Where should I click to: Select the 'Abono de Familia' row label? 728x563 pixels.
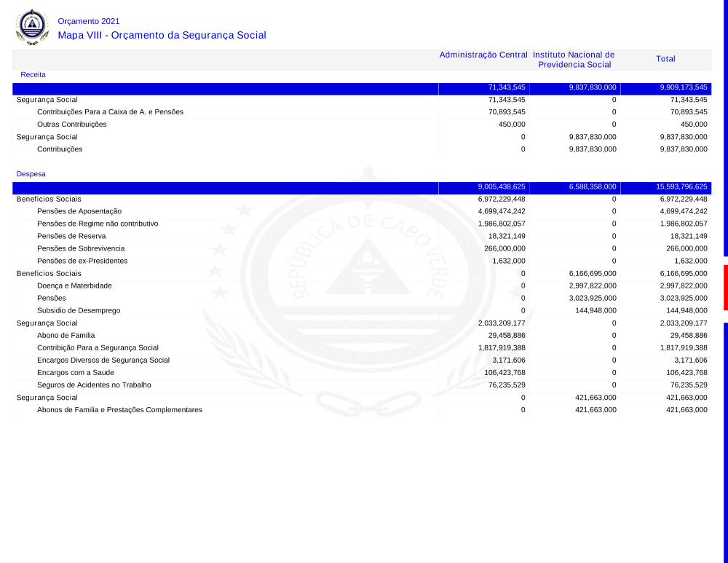click(x=66, y=335)
